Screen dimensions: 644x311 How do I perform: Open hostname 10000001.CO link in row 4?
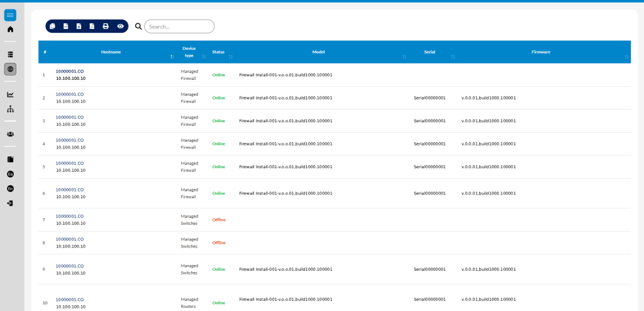(70, 140)
